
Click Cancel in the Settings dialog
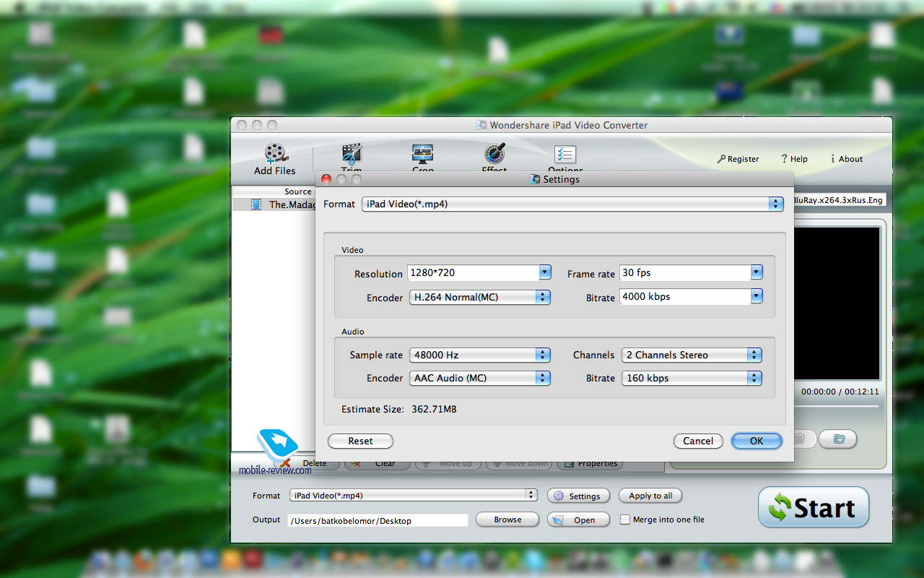[698, 441]
